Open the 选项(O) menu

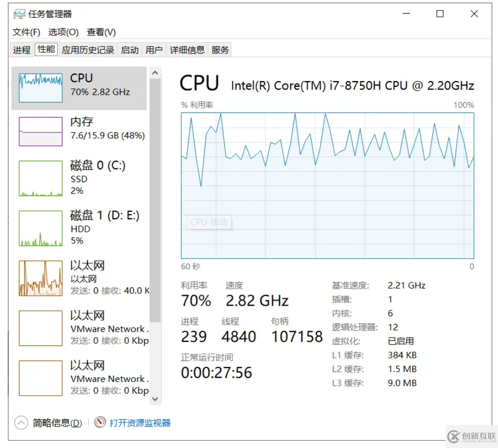click(x=63, y=32)
